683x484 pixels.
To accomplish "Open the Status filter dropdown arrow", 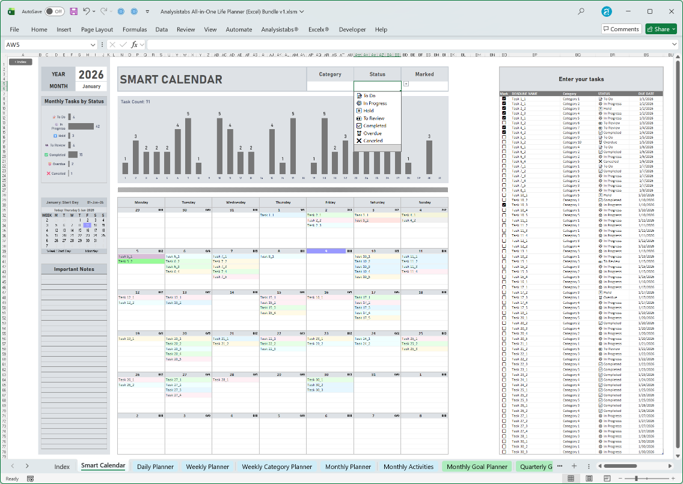I will pos(406,84).
